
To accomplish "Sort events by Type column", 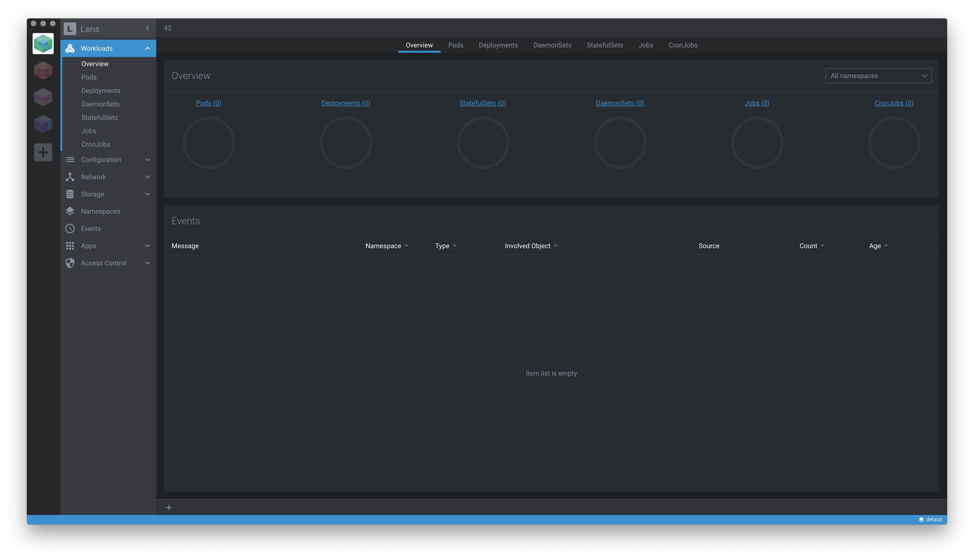I will click(445, 246).
